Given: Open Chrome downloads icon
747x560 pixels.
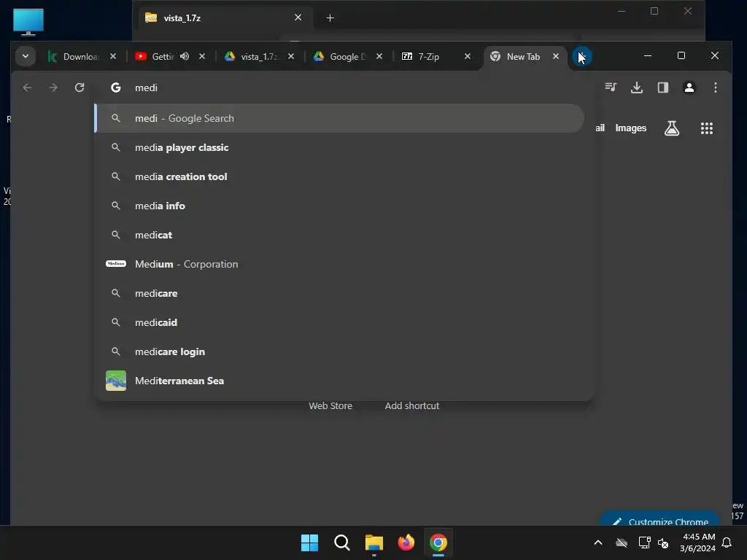Looking at the screenshot, I should [x=637, y=87].
